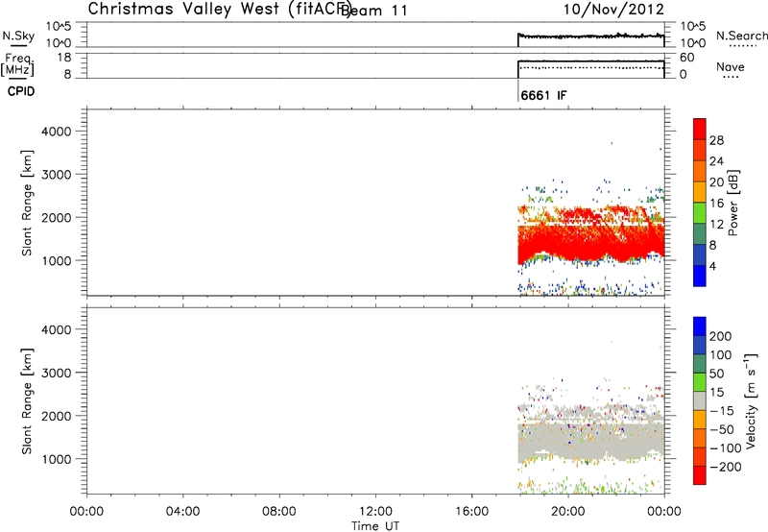
Task: Click the 4000 tick on the power plot axis
Action: [x=57, y=132]
